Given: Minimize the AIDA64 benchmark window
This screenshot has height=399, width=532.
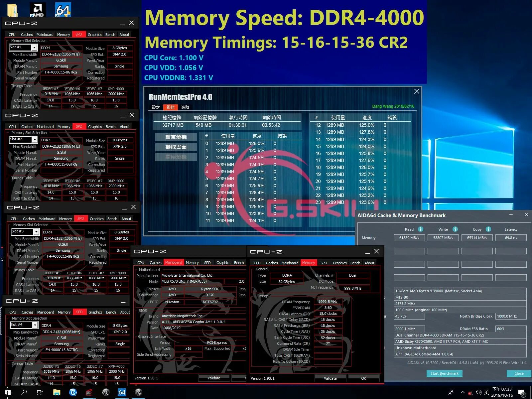Looking at the screenshot, I should [x=511, y=215].
